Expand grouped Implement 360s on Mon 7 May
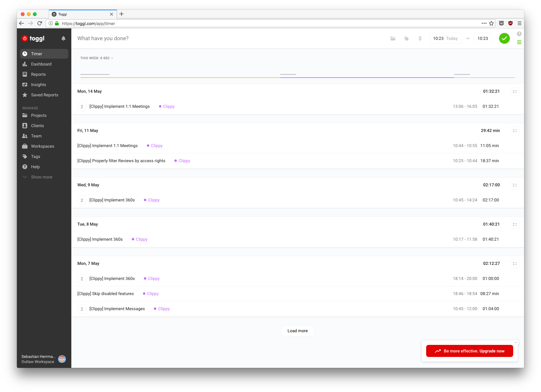Viewport: 541px width, 392px height. tap(82, 279)
